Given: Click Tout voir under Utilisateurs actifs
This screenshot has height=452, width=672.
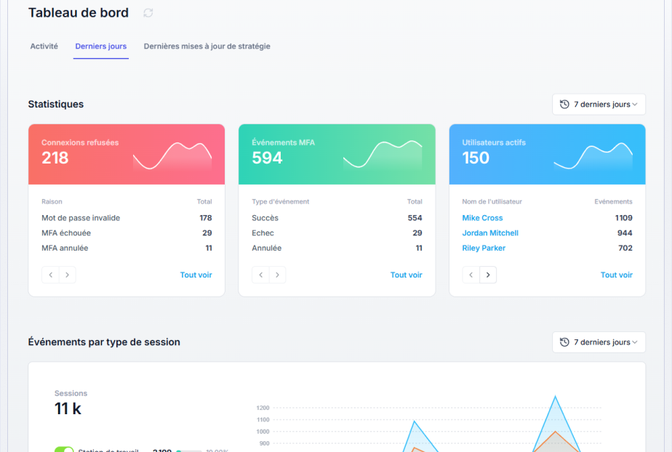Looking at the screenshot, I should point(616,275).
